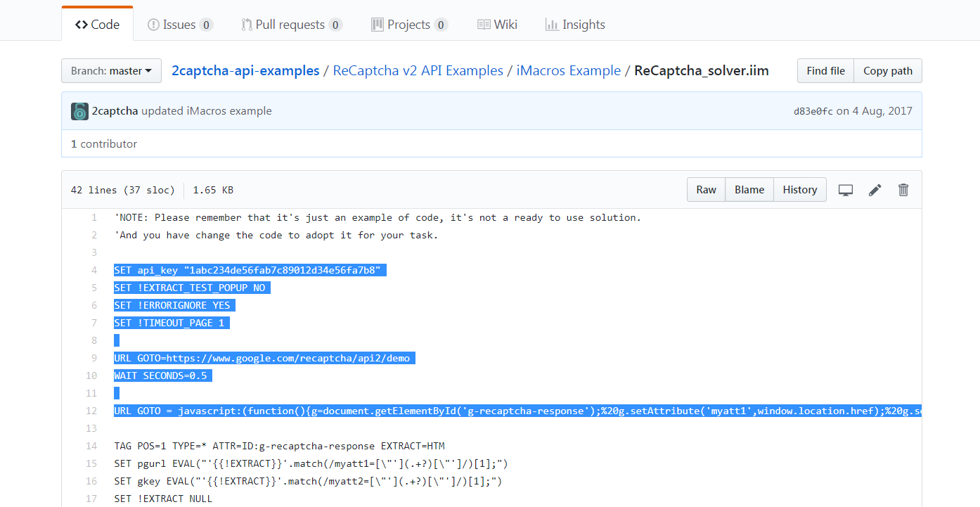980x507 pixels.
Task: Switch to the Wiki tab
Action: (497, 25)
